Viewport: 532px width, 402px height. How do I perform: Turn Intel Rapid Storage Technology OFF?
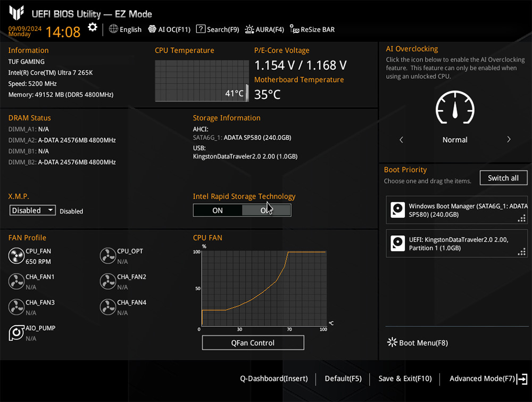267,210
